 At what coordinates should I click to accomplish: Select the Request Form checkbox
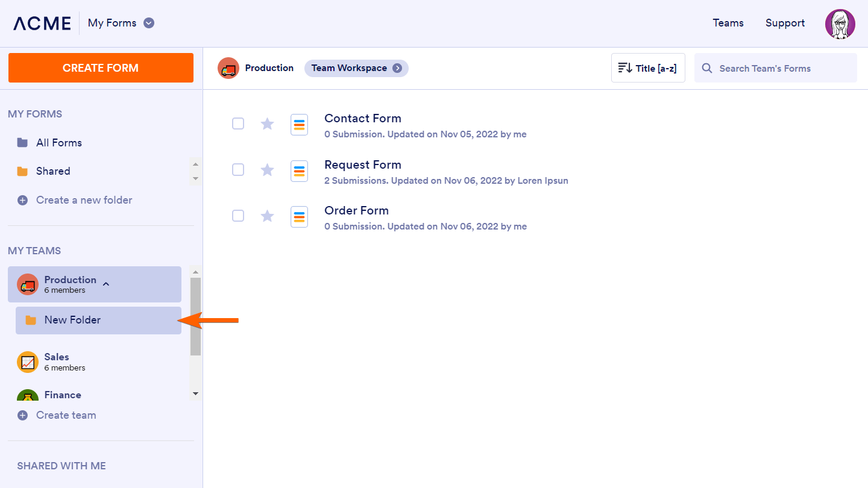[238, 170]
